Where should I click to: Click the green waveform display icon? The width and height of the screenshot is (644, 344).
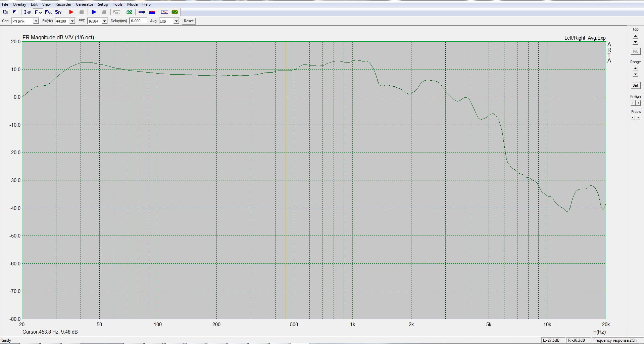(175, 12)
